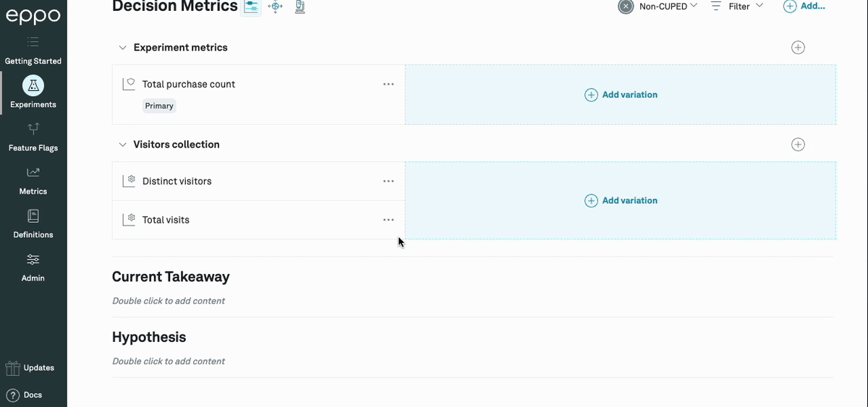Click the Add... button at top right
The width and height of the screenshot is (868, 407).
click(804, 7)
